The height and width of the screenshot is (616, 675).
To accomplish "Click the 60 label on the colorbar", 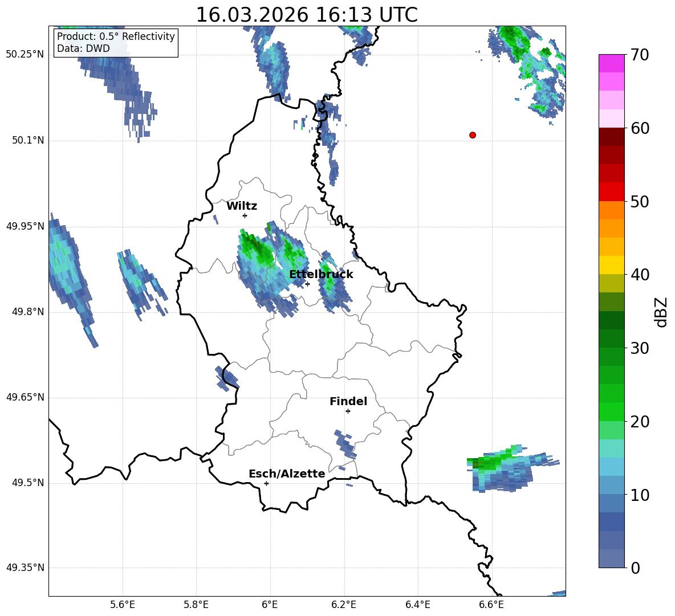I will [x=639, y=128].
